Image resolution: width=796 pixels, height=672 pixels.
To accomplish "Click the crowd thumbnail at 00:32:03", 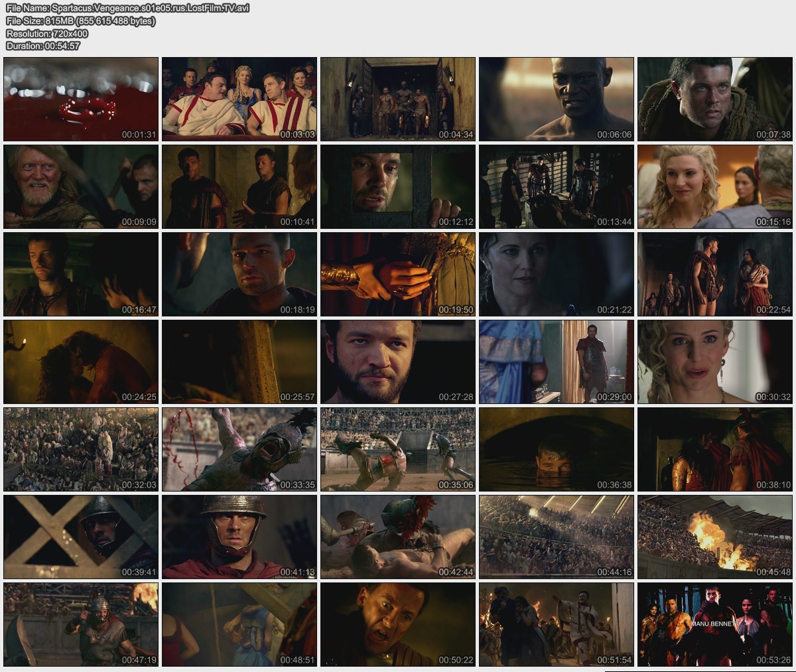I will click(x=81, y=449).
